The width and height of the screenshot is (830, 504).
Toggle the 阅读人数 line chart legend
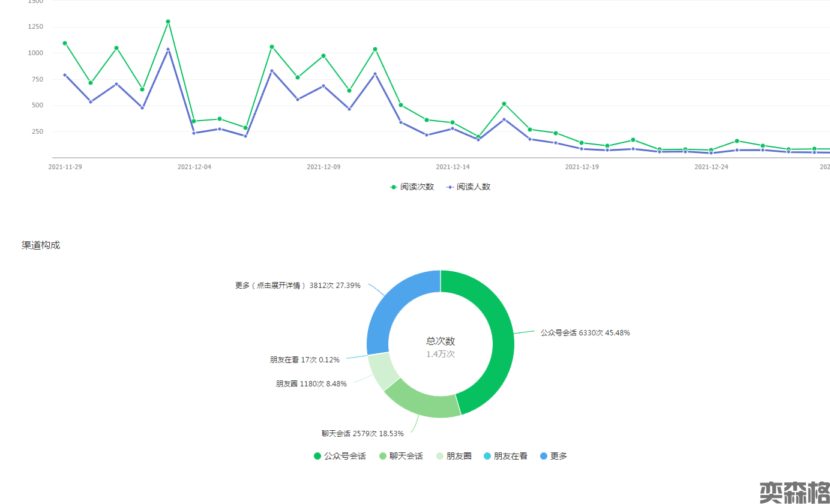468,187
